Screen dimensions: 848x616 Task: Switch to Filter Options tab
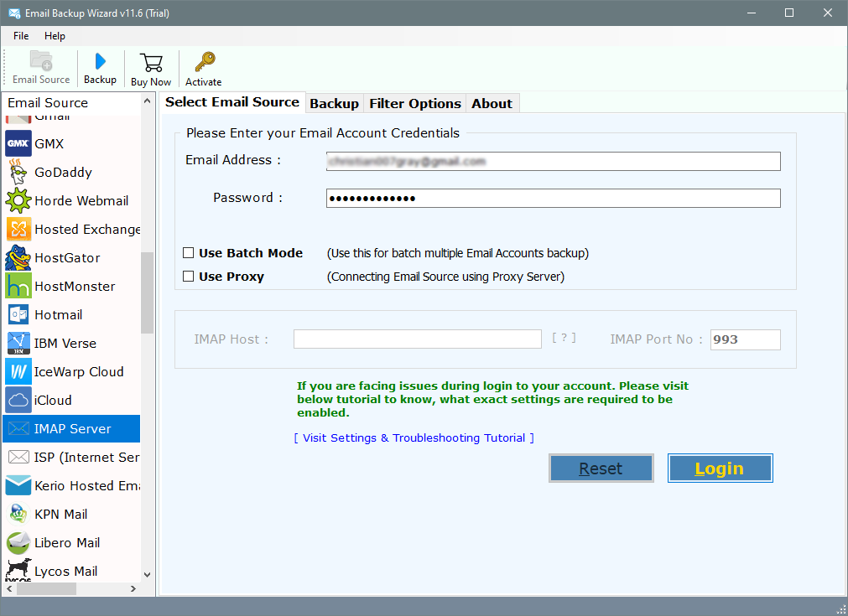[x=415, y=103]
